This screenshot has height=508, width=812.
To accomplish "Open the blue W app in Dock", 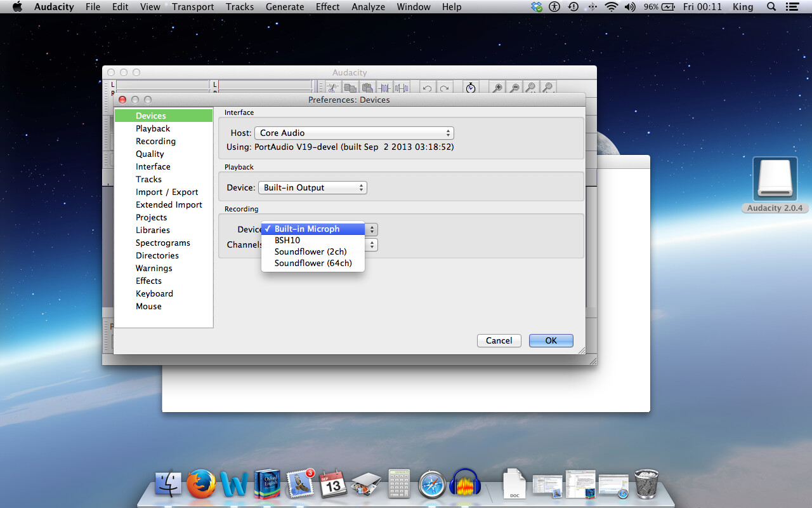I will pos(234,485).
